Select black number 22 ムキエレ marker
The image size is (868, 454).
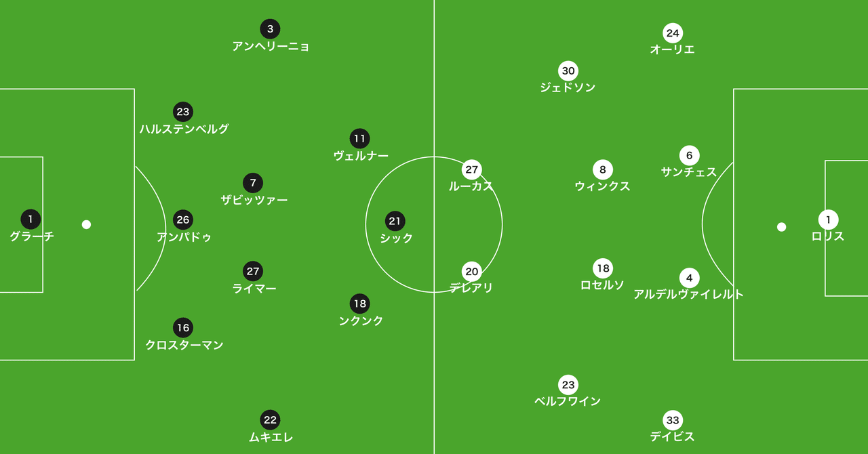[x=270, y=420]
